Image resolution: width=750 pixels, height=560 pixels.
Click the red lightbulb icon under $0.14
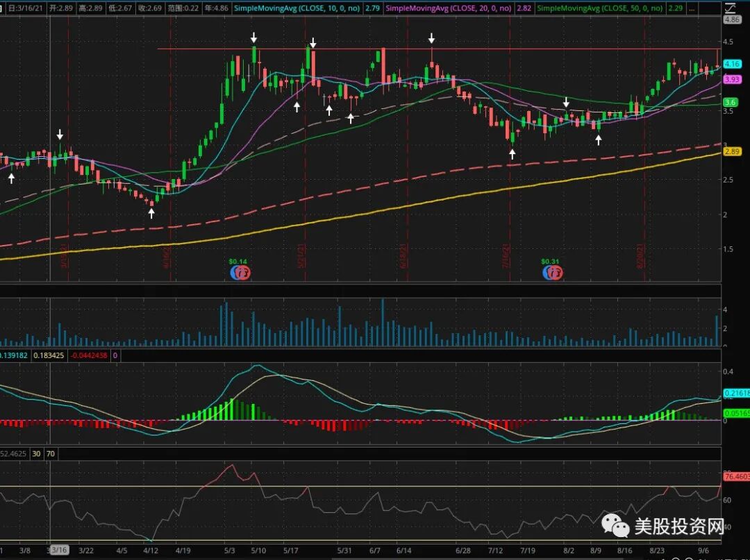244,273
